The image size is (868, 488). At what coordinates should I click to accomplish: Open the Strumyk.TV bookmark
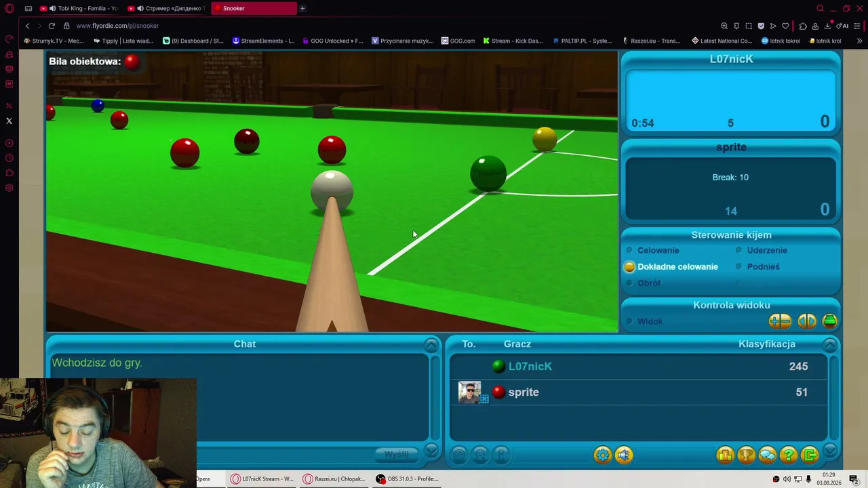(54, 41)
